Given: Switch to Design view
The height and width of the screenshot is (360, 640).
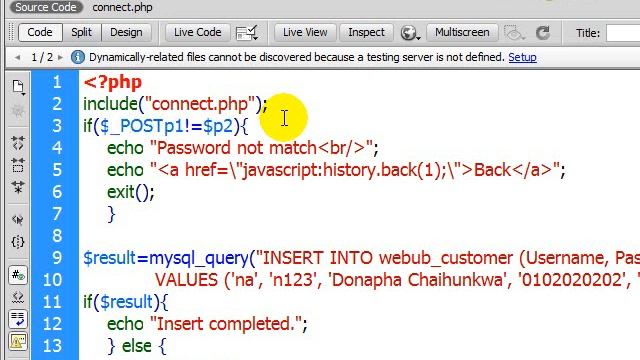Looking at the screenshot, I should (126, 32).
